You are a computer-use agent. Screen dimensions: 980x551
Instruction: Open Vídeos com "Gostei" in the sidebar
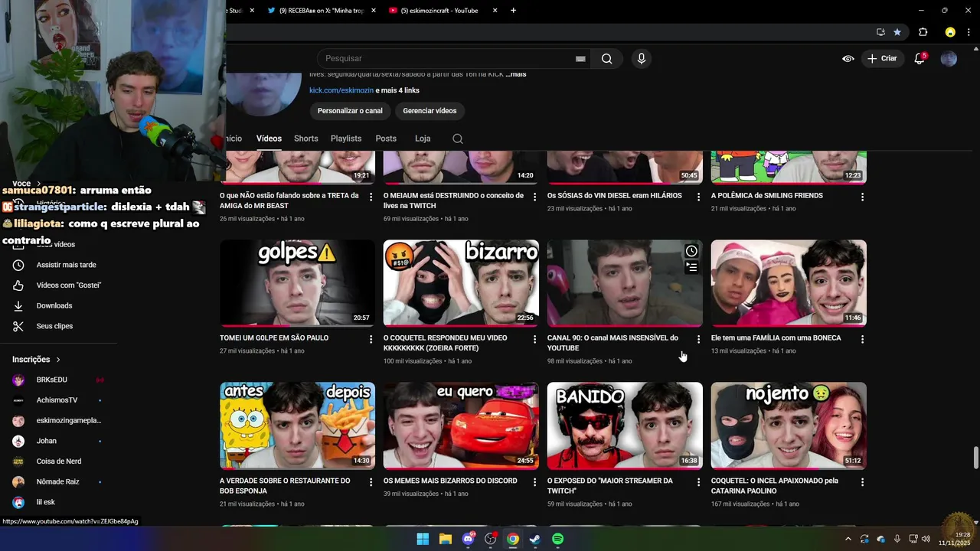coord(58,285)
